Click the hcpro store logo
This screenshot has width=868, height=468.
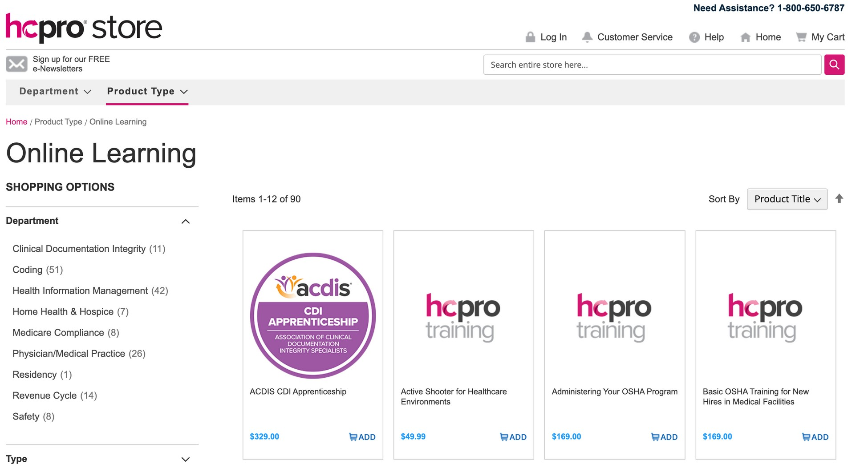84,28
